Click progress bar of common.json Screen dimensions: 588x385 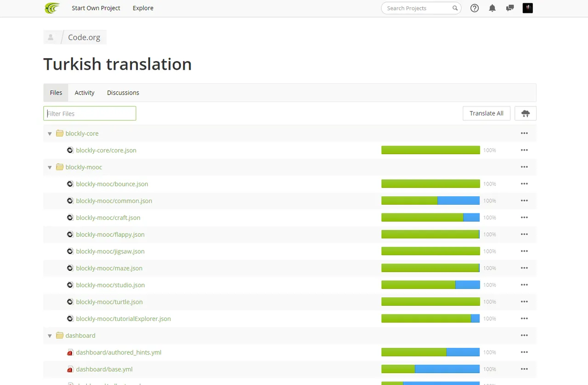[x=430, y=201]
